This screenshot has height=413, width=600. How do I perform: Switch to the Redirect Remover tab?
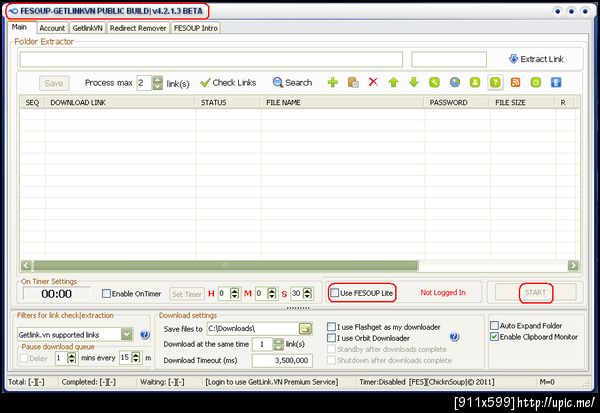coord(138,28)
